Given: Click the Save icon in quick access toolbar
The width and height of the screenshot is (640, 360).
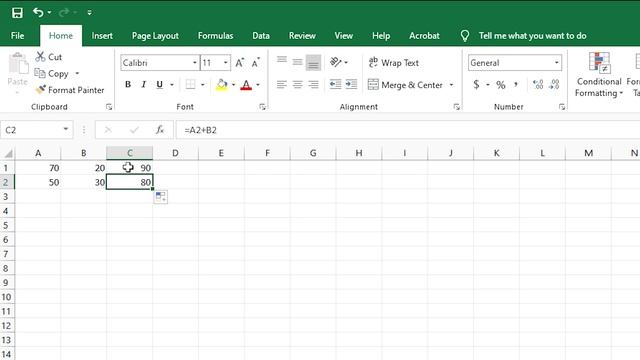Looking at the screenshot, I should tap(17, 13).
